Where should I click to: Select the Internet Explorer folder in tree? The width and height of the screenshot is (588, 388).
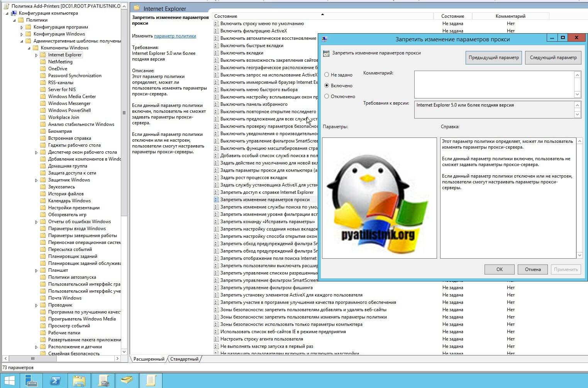pyautogui.click(x=64, y=55)
